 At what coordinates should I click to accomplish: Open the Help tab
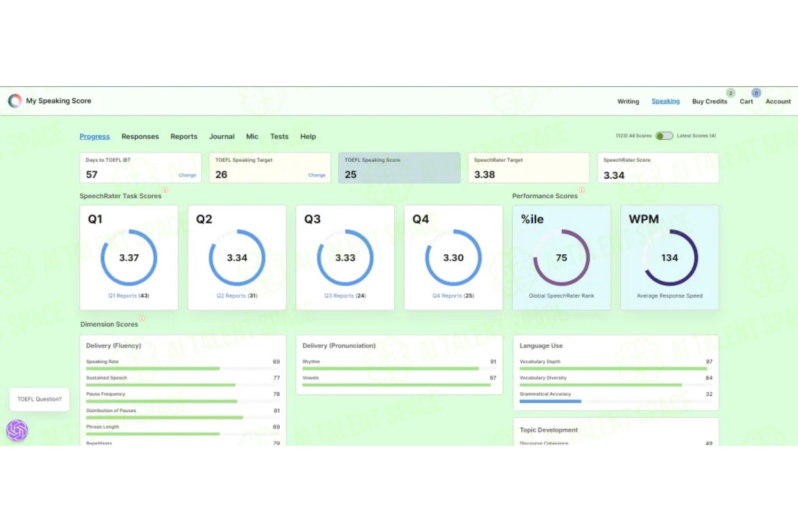pyautogui.click(x=308, y=137)
